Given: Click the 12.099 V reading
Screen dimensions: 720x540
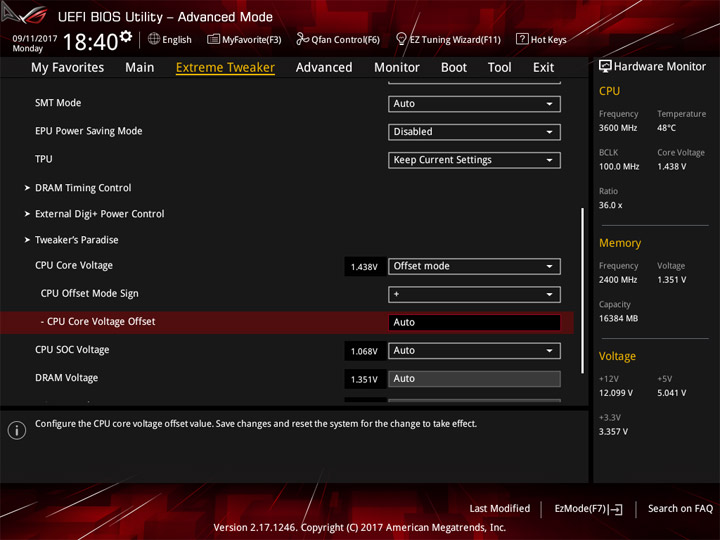Looking at the screenshot, I should tap(616, 393).
